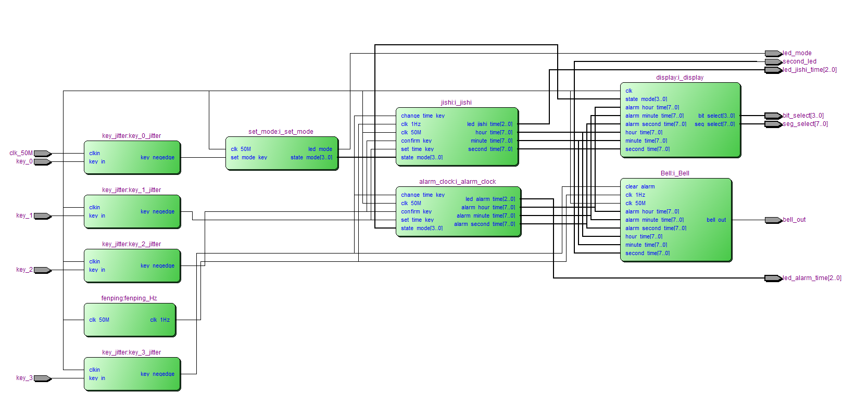Select the led_alarm_time[2..0] output pin symbol
Screen dimensions: 868x405
click(x=773, y=279)
